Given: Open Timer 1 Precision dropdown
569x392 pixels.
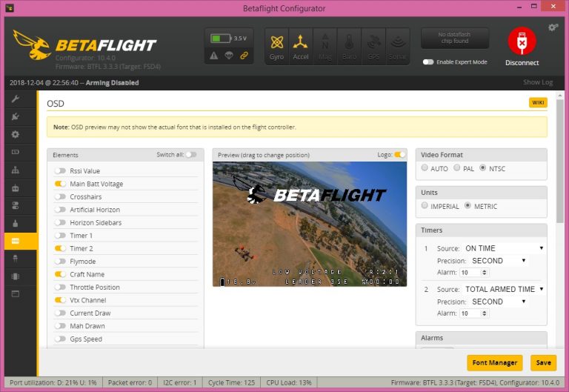Looking at the screenshot, I should 499,261.
